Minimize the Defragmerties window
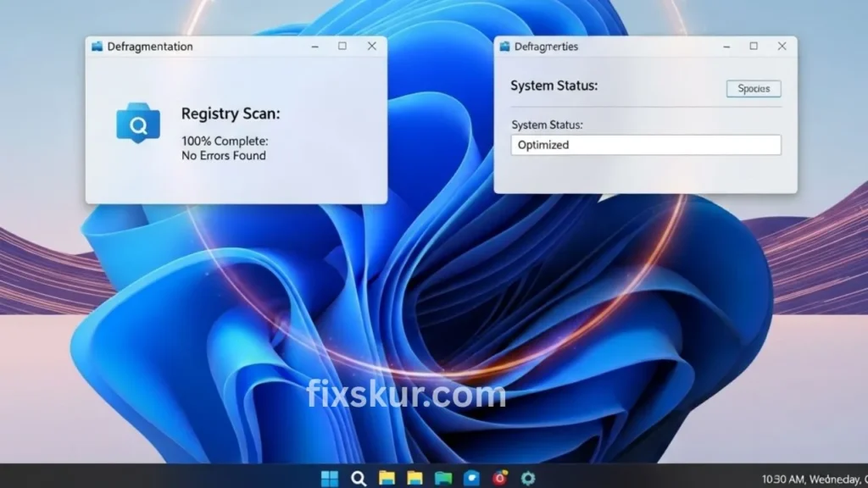 coord(726,47)
